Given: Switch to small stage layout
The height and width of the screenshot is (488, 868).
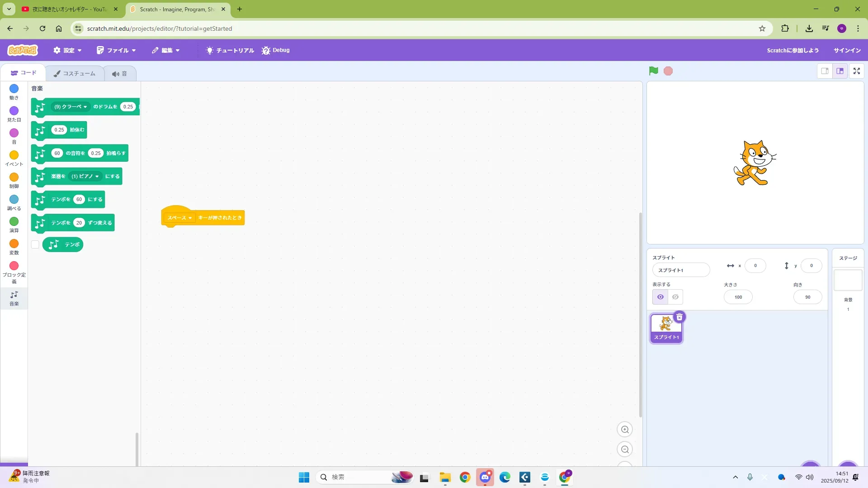Looking at the screenshot, I should [x=825, y=71].
